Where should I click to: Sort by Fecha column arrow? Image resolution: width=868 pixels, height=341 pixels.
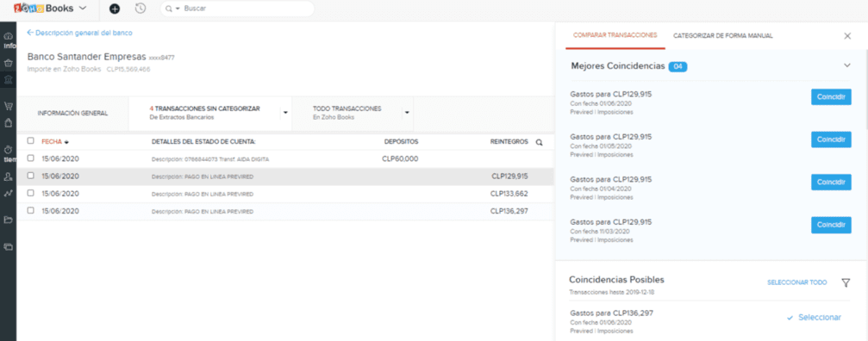tap(66, 142)
